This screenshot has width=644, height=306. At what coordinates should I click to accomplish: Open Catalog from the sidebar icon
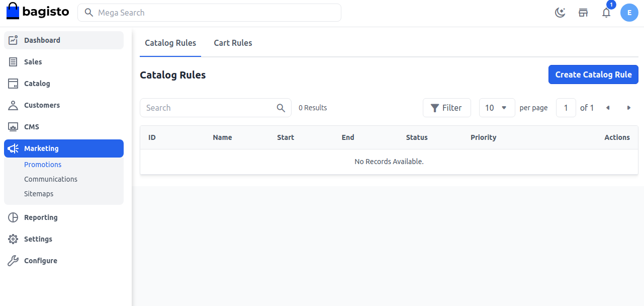(x=13, y=84)
